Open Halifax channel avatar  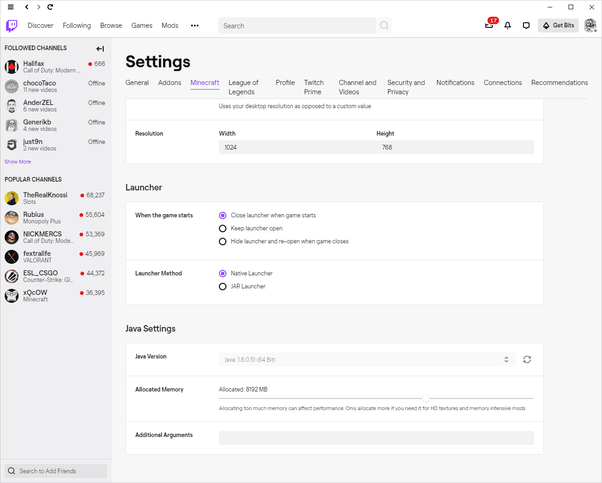click(x=12, y=67)
